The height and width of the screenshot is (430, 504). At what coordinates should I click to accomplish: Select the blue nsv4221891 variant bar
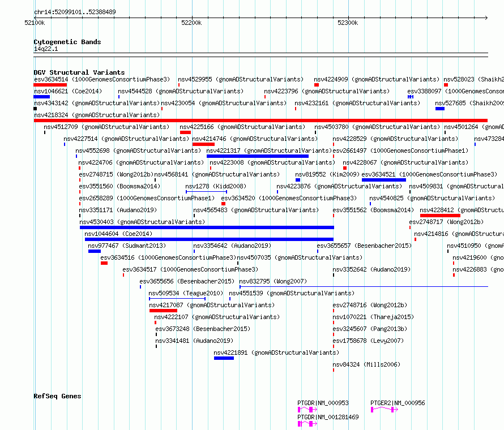point(224,358)
